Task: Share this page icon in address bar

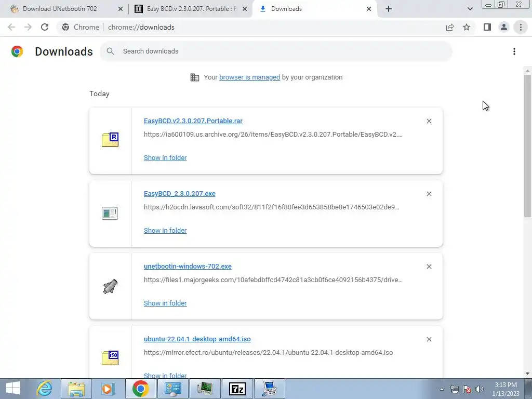Action: (450, 27)
